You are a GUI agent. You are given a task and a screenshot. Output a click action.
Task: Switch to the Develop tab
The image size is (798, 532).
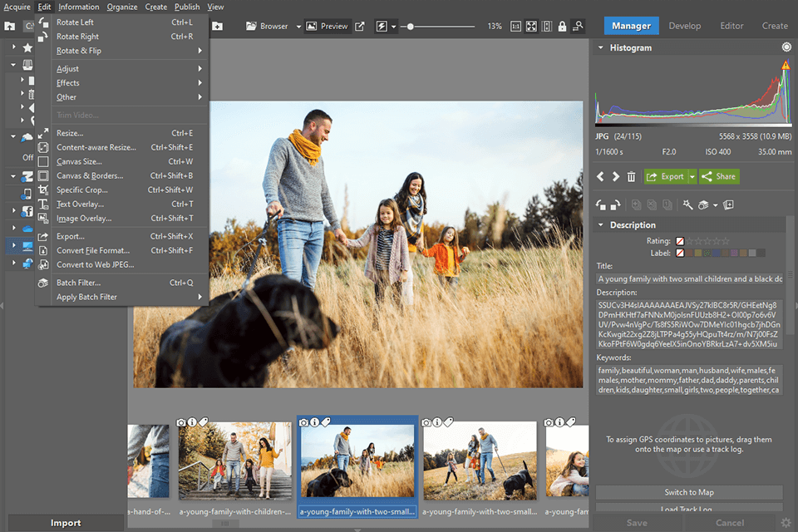[x=685, y=26]
